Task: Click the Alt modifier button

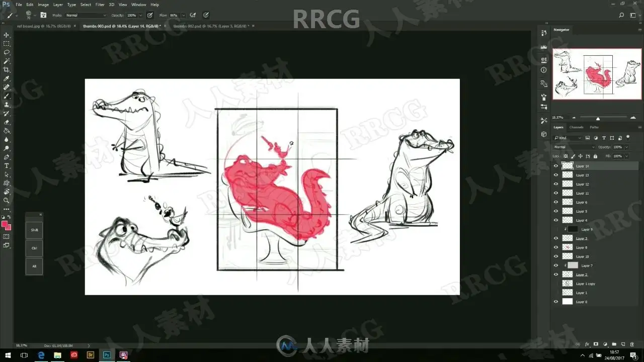Action: (x=34, y=266)
